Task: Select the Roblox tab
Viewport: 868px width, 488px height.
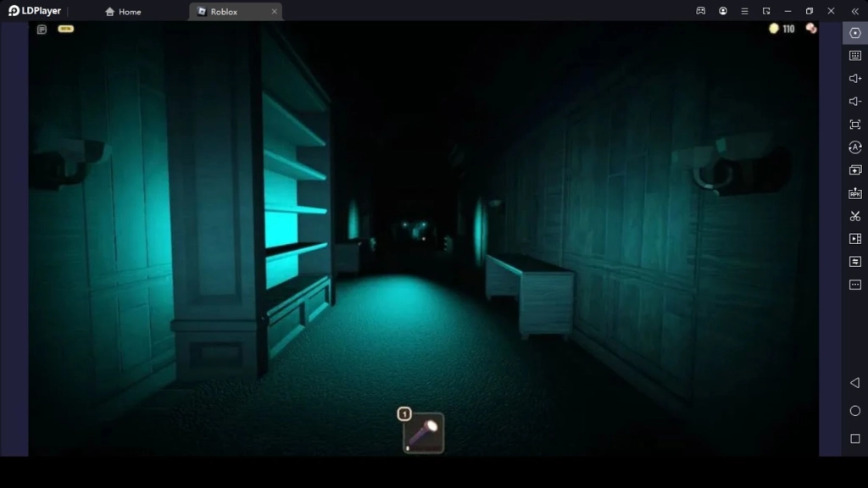Action: click(x=225, y=12)
